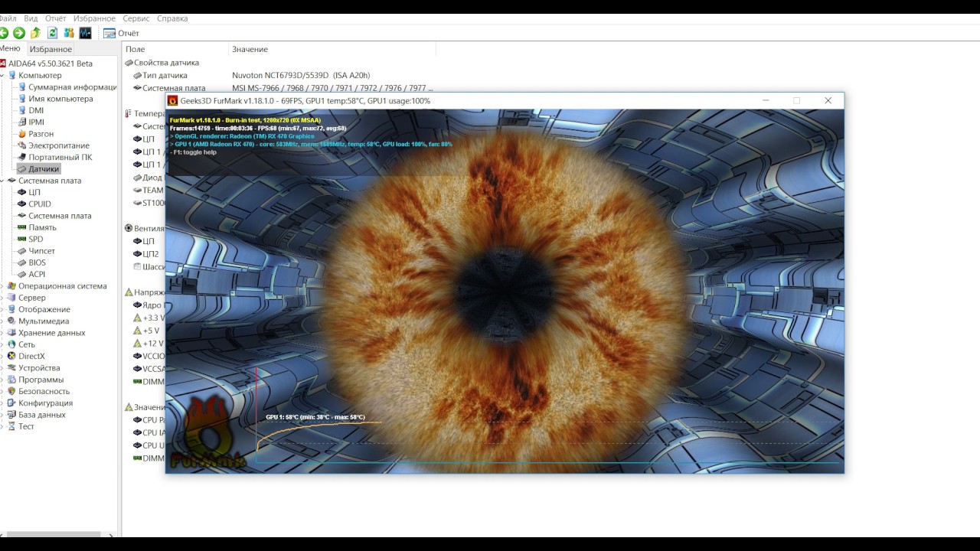Select Имя компьютера tree item

60,99
